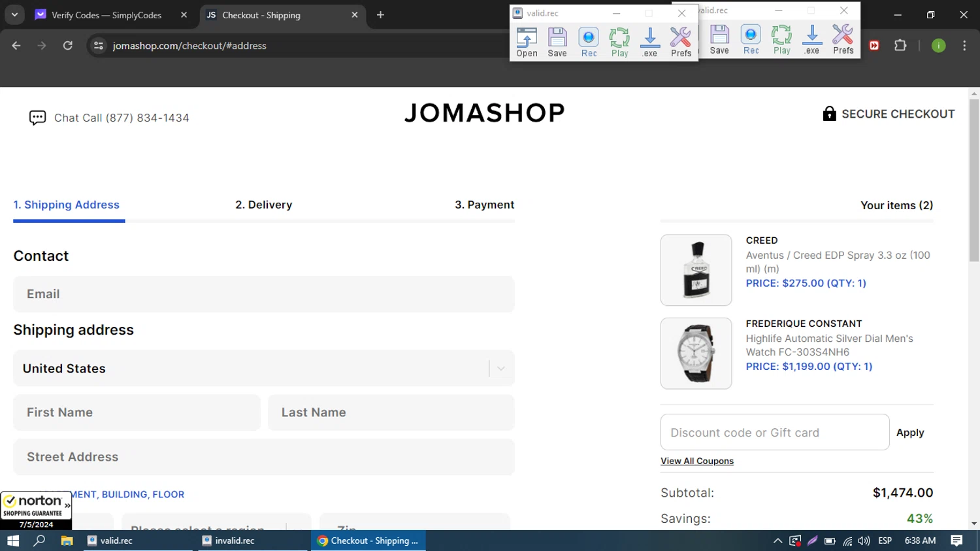Viewport: 980px width, 551px height.
Task: Click 'PRICE: $275.00 (QTY: 1)' text
Action: [806, 283]
